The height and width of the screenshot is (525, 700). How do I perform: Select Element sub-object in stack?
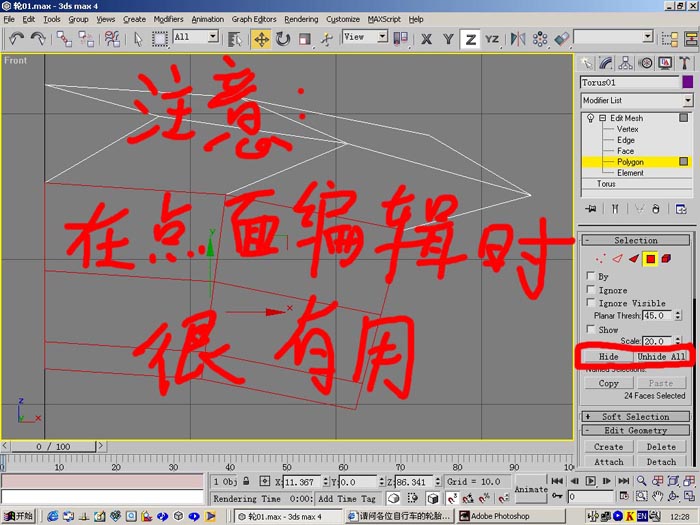point(630,173)
